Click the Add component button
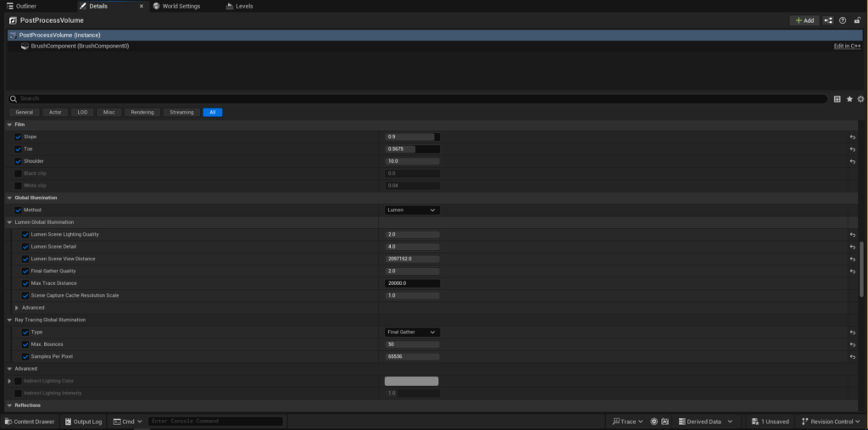This screenshot has height=430, width=868. pos(804,20)
